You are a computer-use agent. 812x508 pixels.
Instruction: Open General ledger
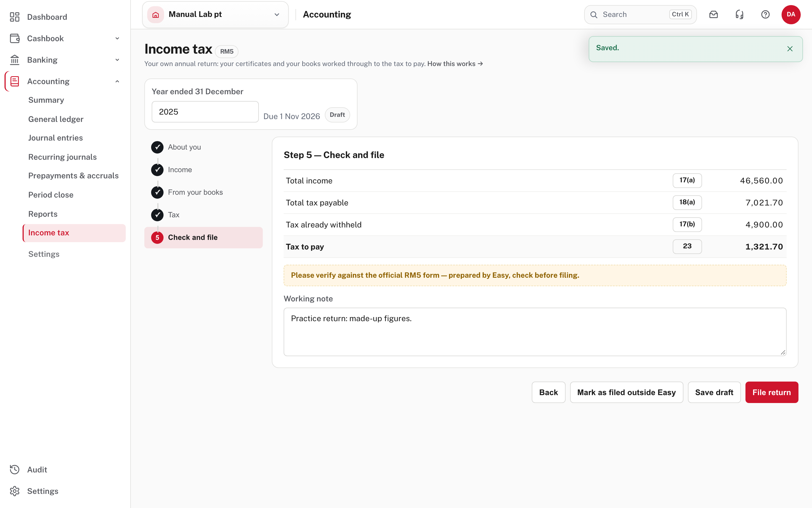point(56,119)
